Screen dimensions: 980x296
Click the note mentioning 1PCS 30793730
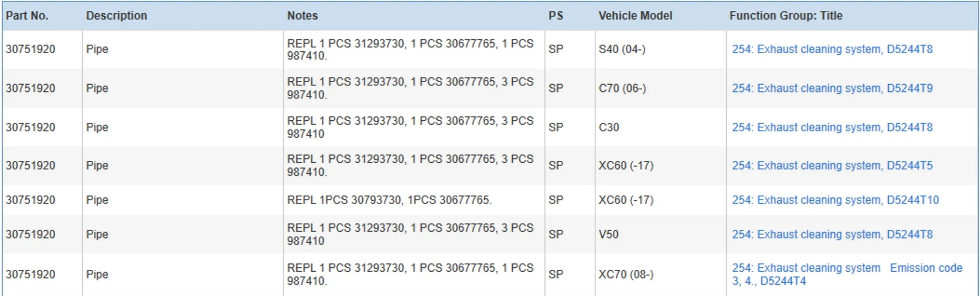tap(389, 200)
